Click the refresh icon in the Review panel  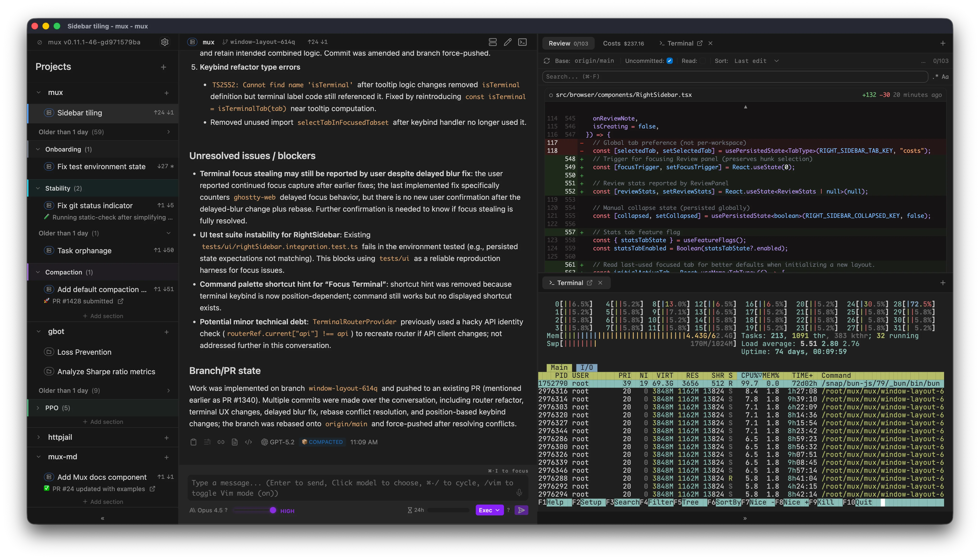(546, 61)
